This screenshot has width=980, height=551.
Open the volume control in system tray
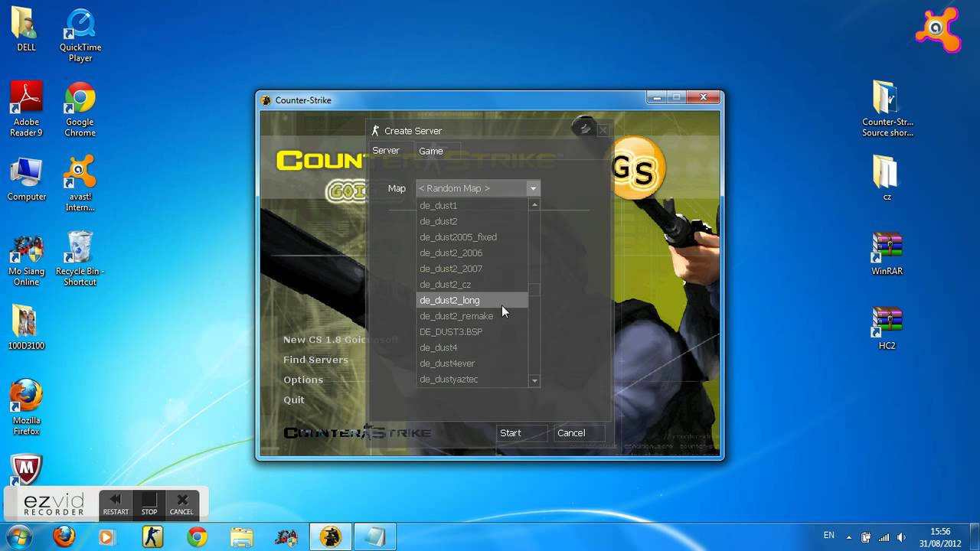tap(901, 537)
